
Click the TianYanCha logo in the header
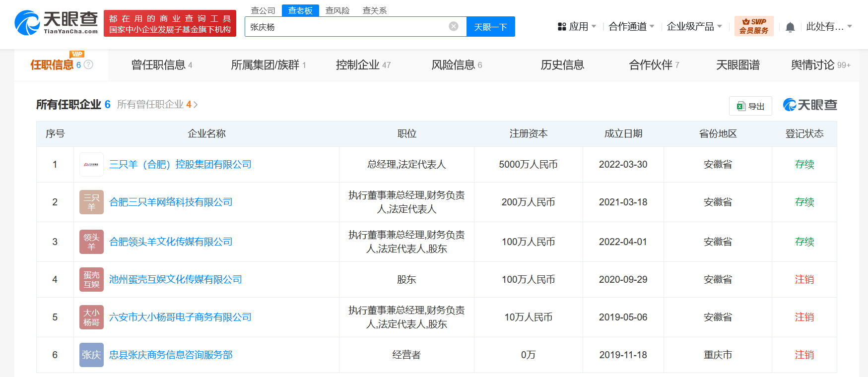pyautogui.click(x=56, y=23)
